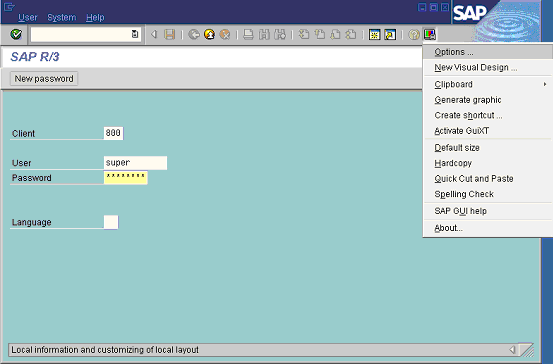
Task: Click the First Page icon
Action: pos(304,34)
